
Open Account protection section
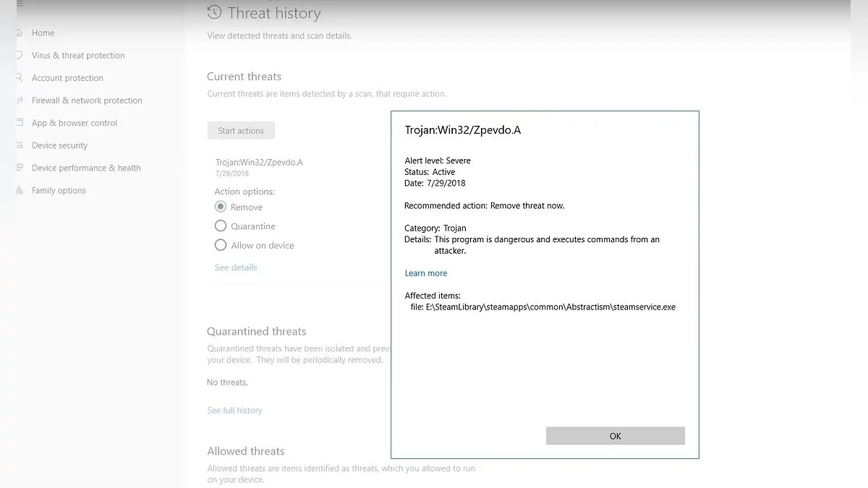coord(67,78)
